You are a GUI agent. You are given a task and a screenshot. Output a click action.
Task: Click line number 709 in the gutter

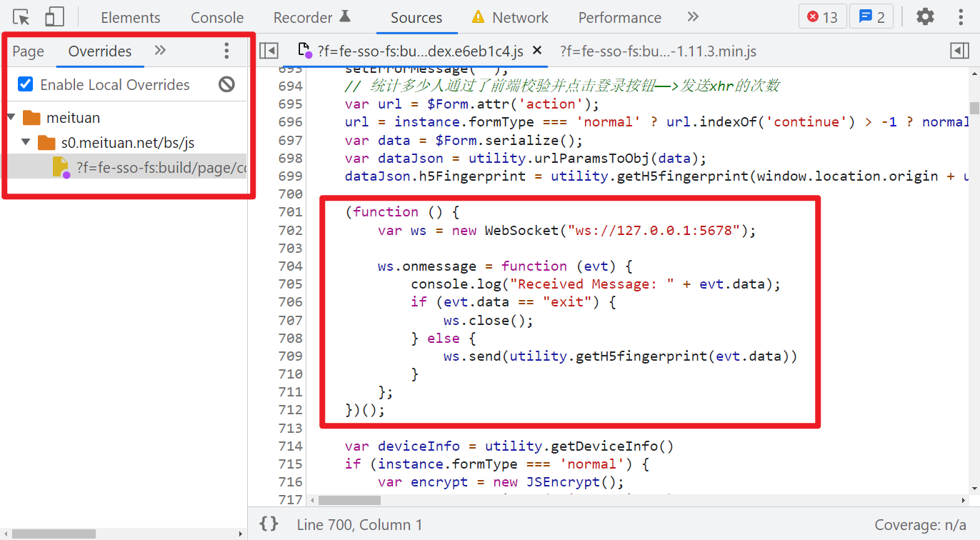pos(291,356)
